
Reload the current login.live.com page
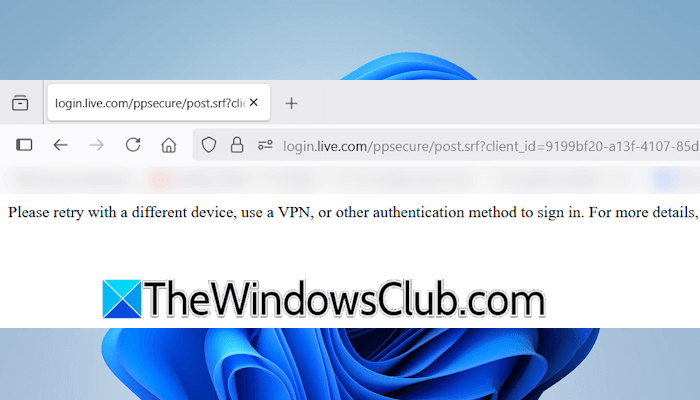tap(133, 145)
